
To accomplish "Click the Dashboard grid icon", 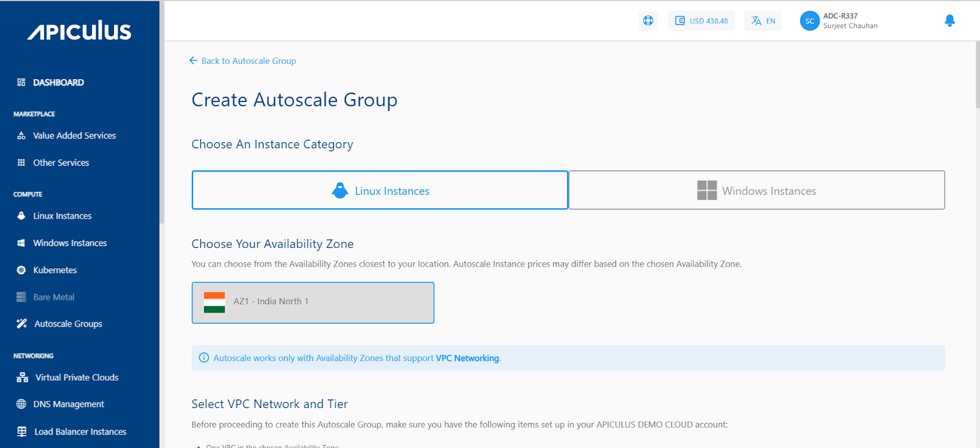I will tap(21, 82).
